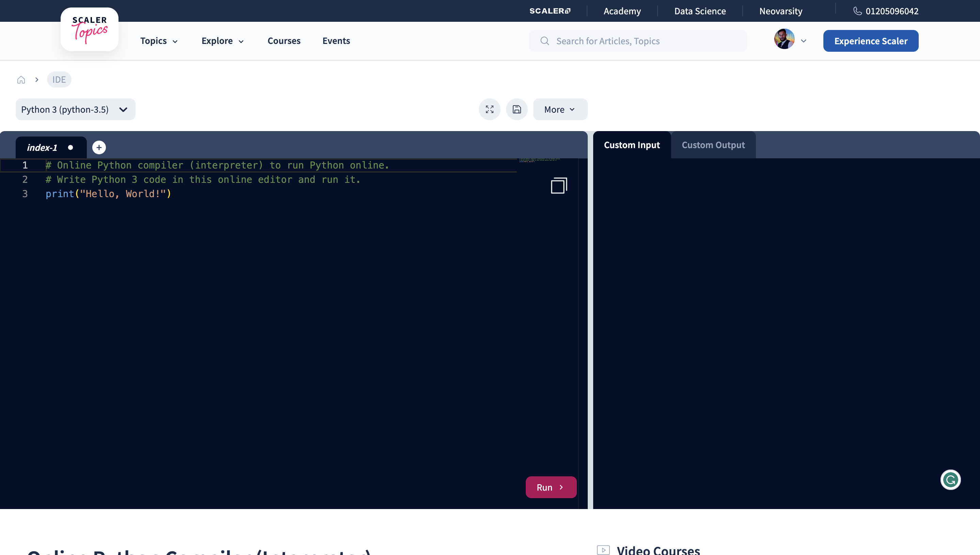Open the Academy link

(x=622, y=11)
